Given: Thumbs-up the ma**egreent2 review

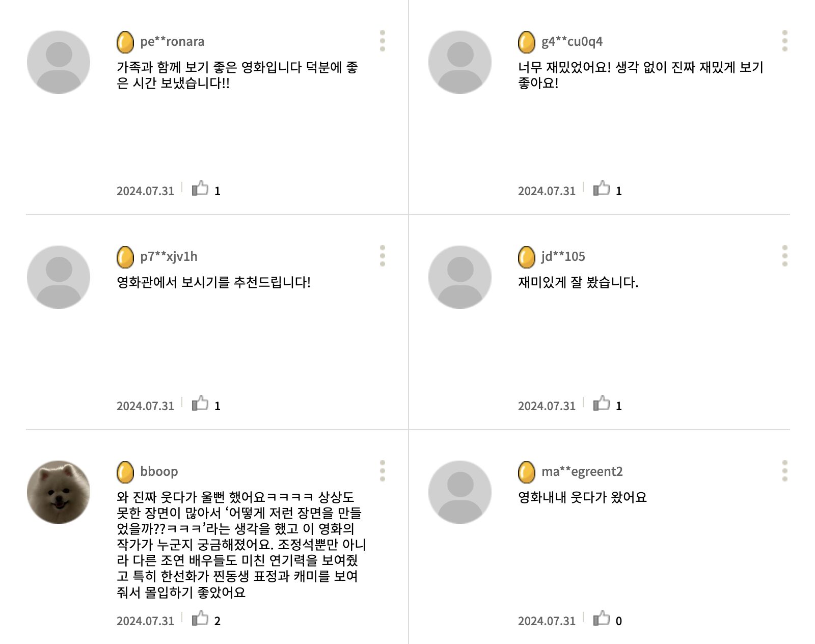Looking at the screenshot, I should [602, 619].
